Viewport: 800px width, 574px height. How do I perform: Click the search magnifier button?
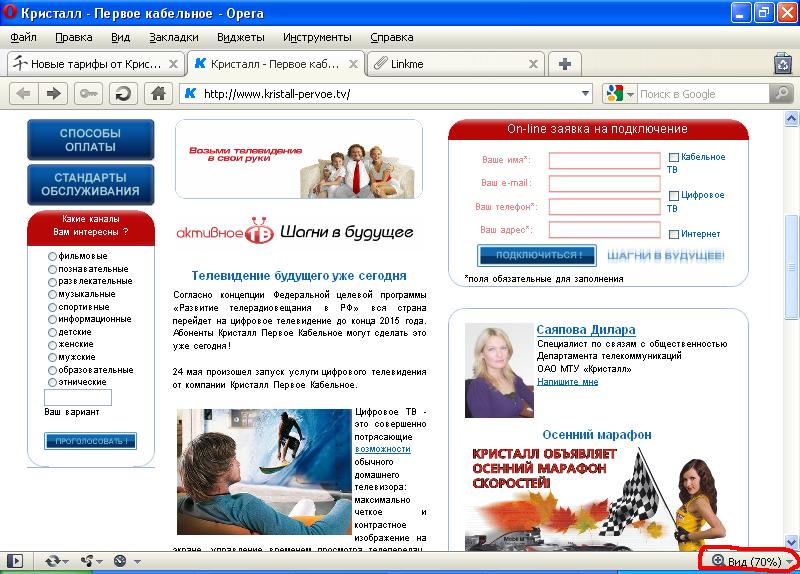[x=781, y=94]
